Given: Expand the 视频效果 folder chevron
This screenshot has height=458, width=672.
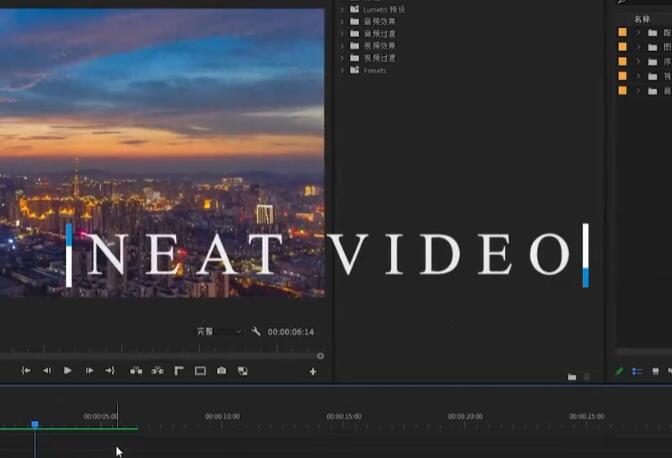Looking at the screenshot, I should click(342, 46).
